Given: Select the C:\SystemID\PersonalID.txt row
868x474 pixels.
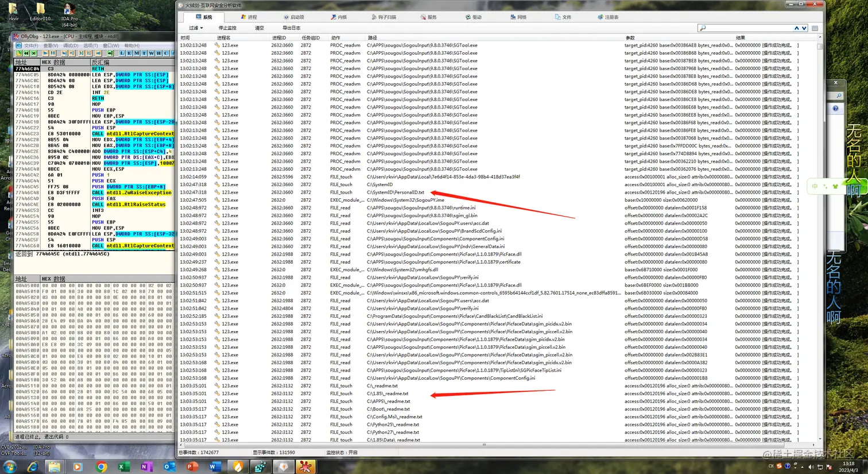Looking at the screenshot, I should [497, 192].
